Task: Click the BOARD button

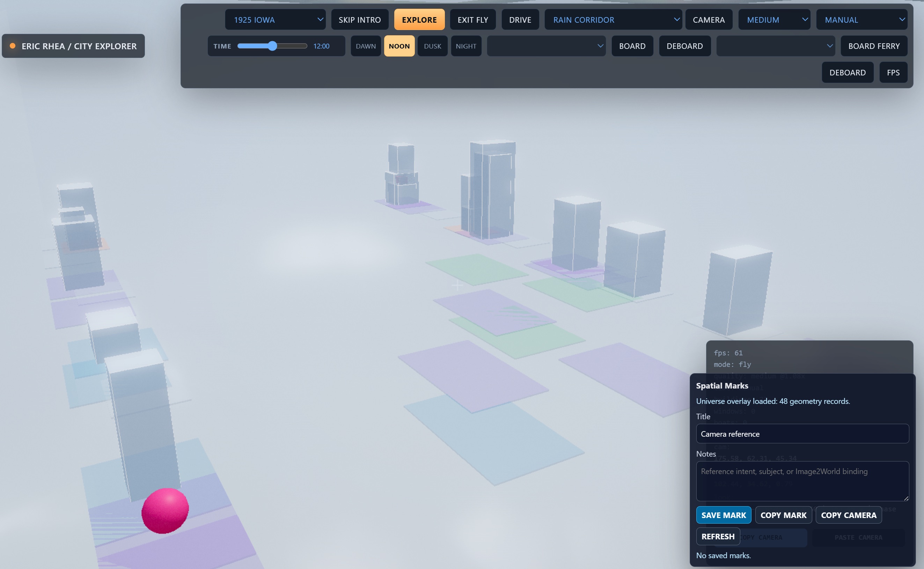Action: pyautogui.click(x=632, y=46)
